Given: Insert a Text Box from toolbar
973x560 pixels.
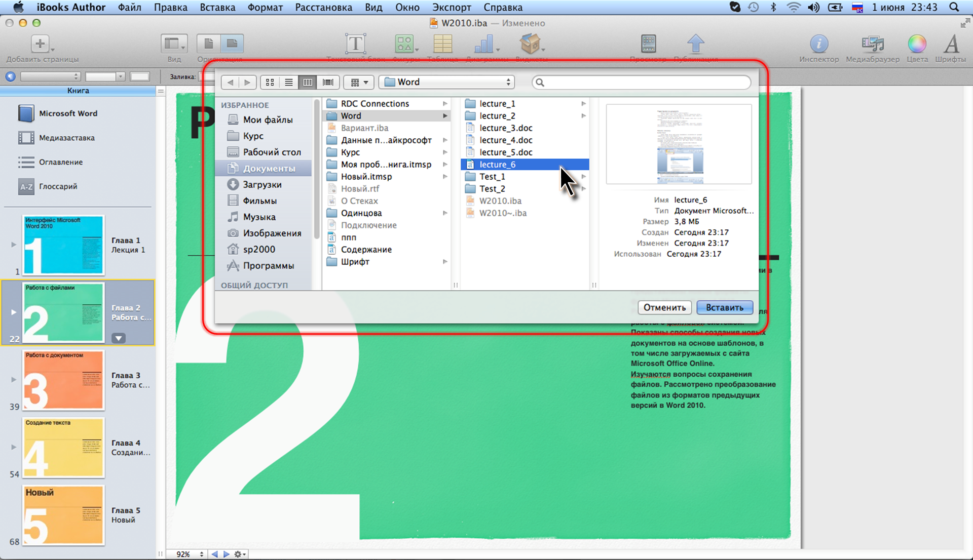Looking at the screenshot, I should tap(355, 44).
